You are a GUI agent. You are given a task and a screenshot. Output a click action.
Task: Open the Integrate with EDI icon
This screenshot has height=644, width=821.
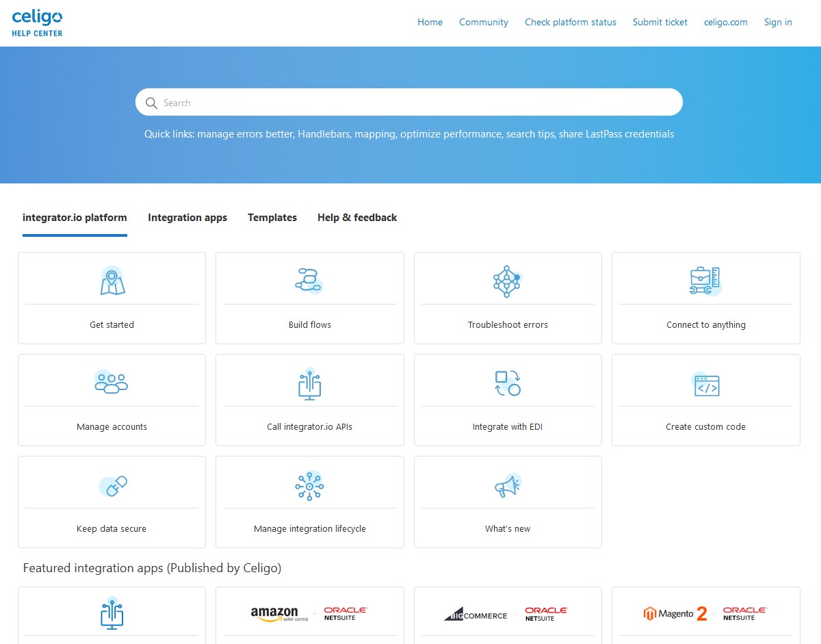point(508,383)
